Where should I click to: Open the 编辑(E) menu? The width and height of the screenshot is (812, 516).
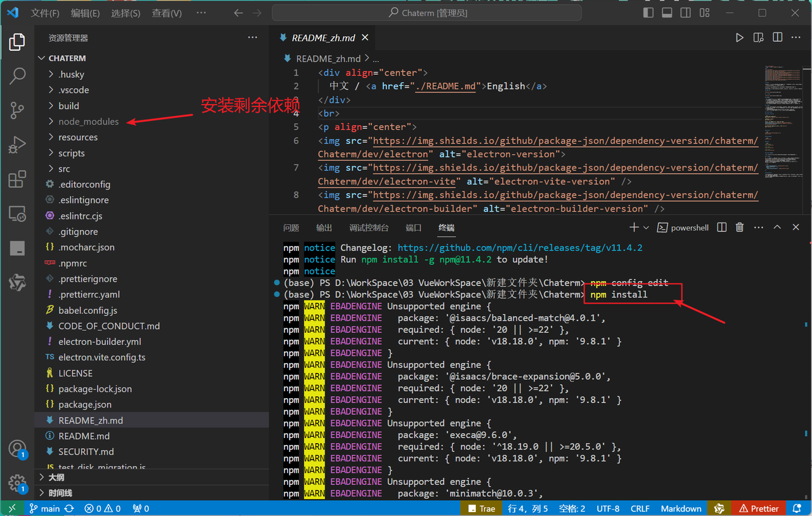(85, 13)
